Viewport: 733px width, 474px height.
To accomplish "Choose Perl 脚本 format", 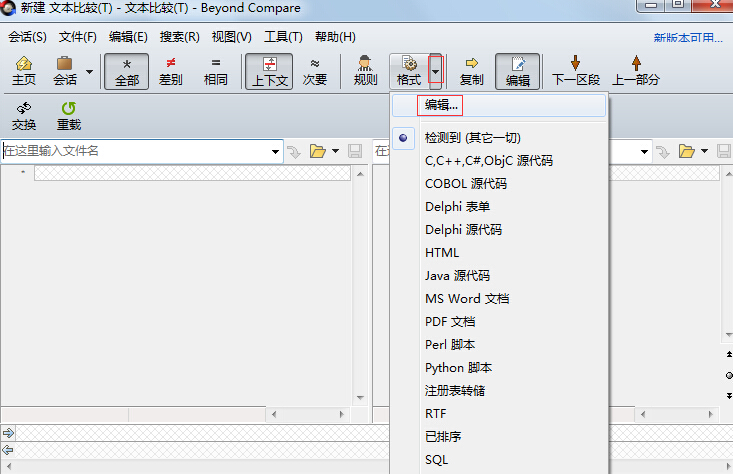I will pyautogui.click(x=499, y=344).
